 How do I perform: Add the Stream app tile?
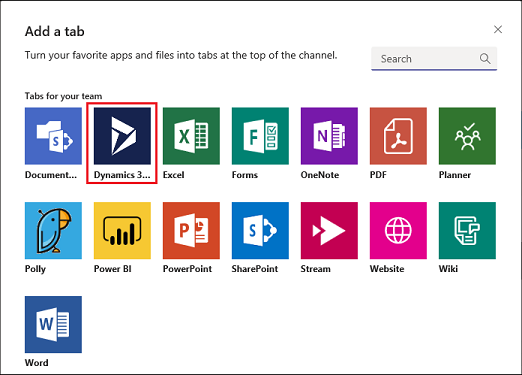pyautogui.click(x=329, y=230)
